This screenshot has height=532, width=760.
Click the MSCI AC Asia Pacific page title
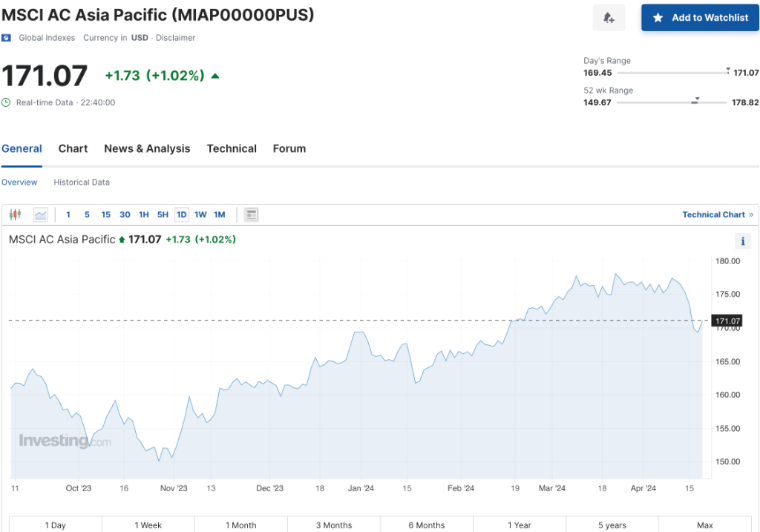(158, 15)
